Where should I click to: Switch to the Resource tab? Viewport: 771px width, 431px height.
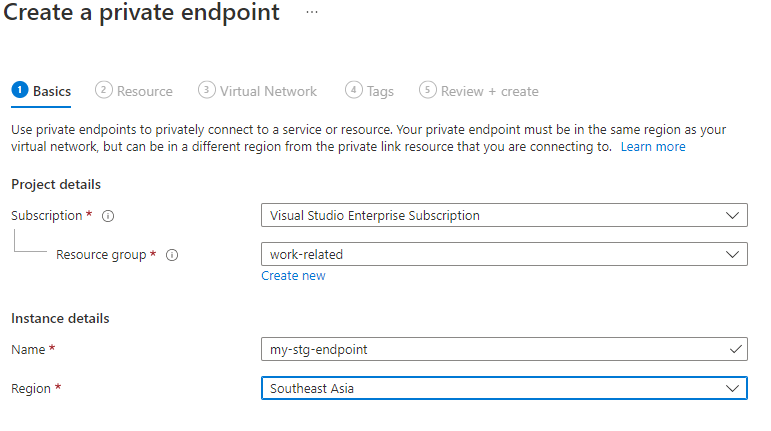(x=144, y=91)
